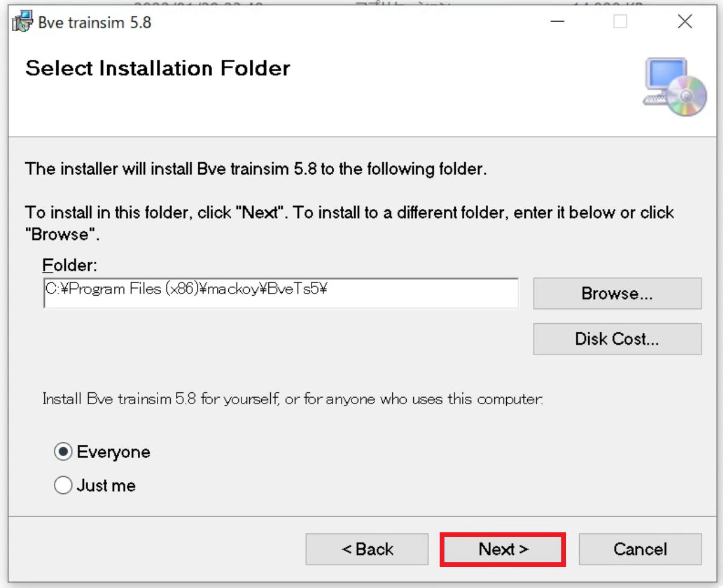The height and width of the screenshot is (588, 723).
Task: Click the 'for yourself, or for anyone' text
Action: 292,399
